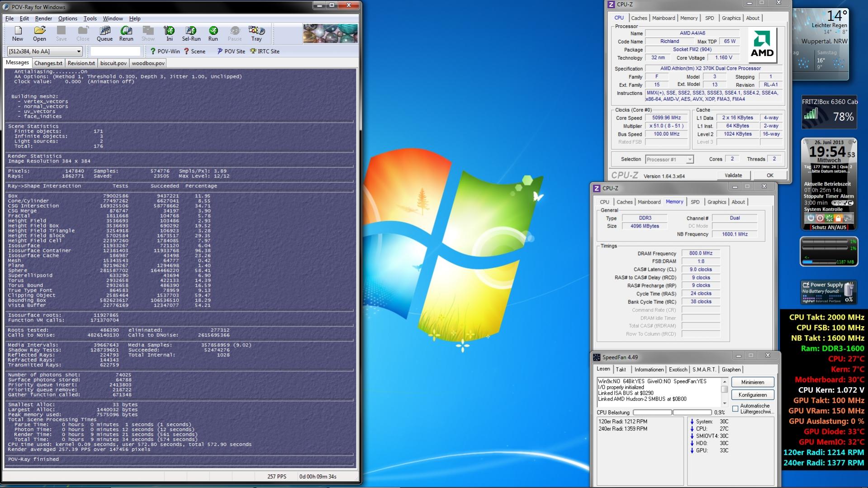Switch to the Takt tab in SpeedFan
This screenshot has width=868, height=488.
click(x=621, y=370)
